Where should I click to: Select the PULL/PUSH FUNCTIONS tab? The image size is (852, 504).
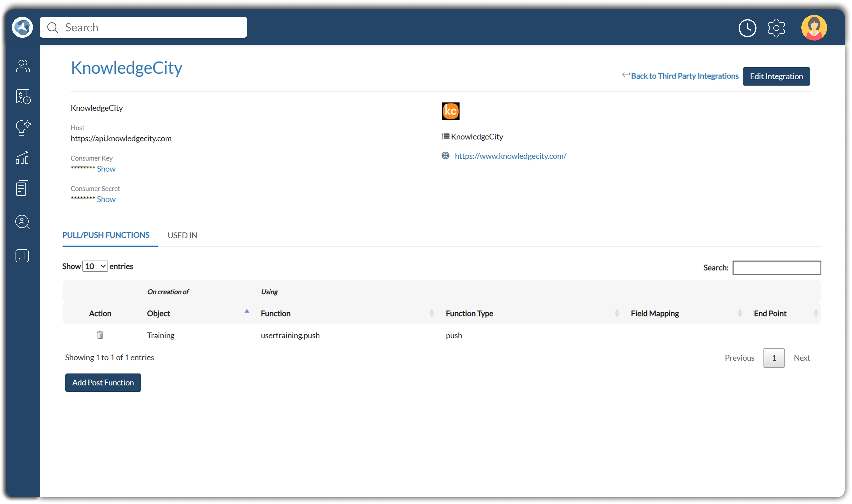click(x=106, y=235)
